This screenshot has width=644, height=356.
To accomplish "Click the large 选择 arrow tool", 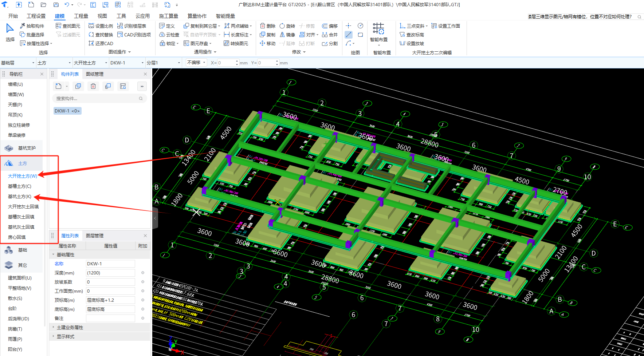I will [10, 32].
